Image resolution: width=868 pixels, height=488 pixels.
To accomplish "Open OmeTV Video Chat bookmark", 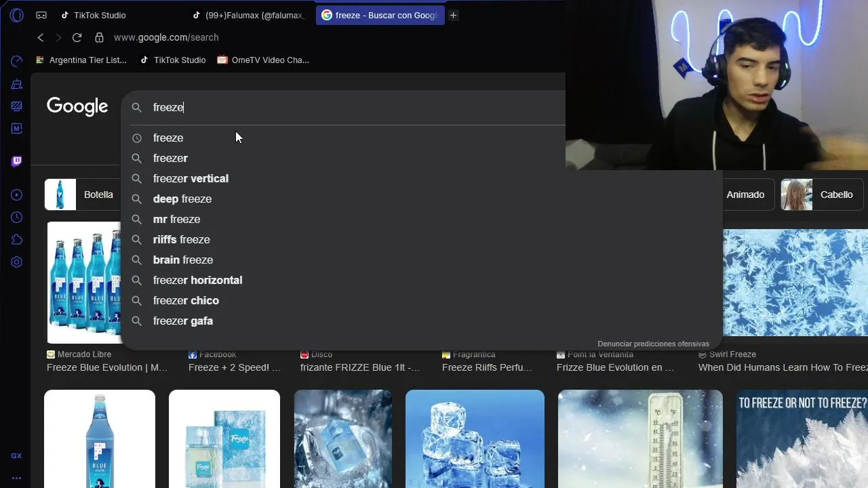I will tap(263, 60).
